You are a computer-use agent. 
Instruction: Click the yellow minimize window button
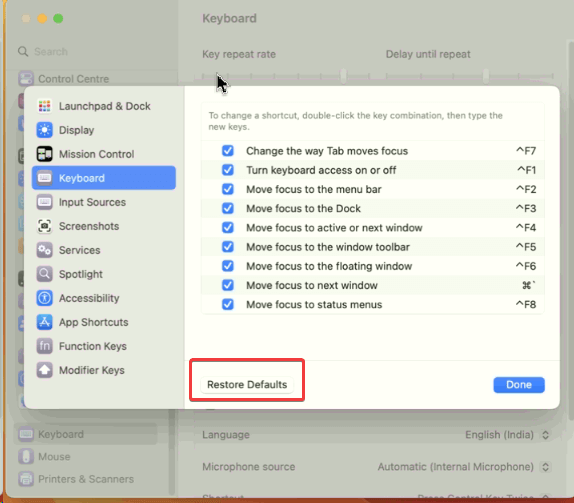(42, 18)
